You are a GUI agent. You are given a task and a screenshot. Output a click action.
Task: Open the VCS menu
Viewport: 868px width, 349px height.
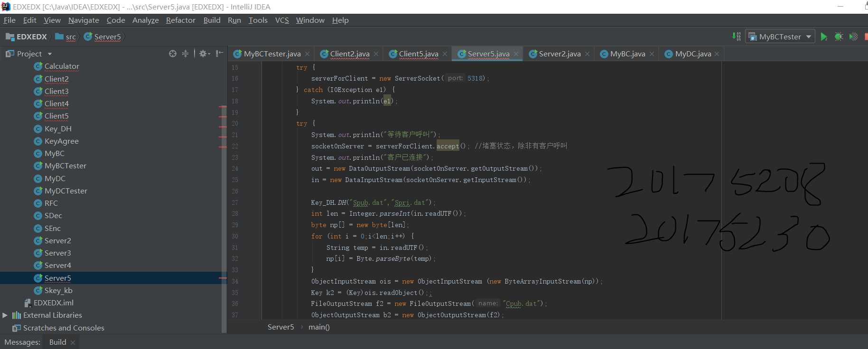coord(282,20)
